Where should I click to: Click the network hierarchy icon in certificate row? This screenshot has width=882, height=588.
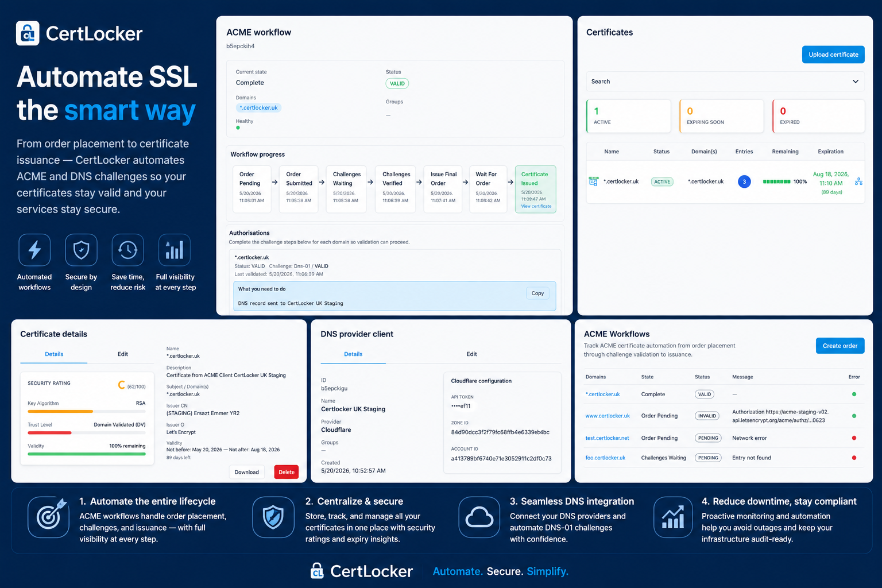coord(858,181)
